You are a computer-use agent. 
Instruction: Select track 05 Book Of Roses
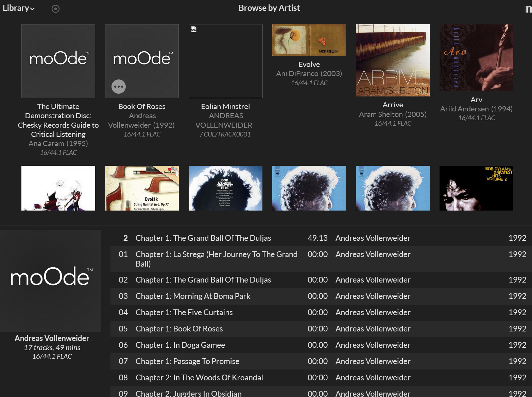[x=321, y=329]
